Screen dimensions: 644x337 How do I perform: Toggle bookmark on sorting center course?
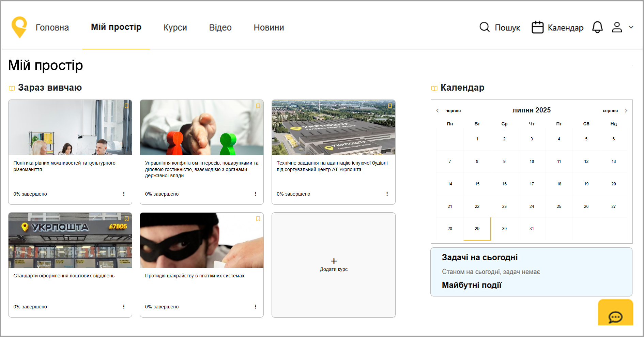[x=390, y=106]
